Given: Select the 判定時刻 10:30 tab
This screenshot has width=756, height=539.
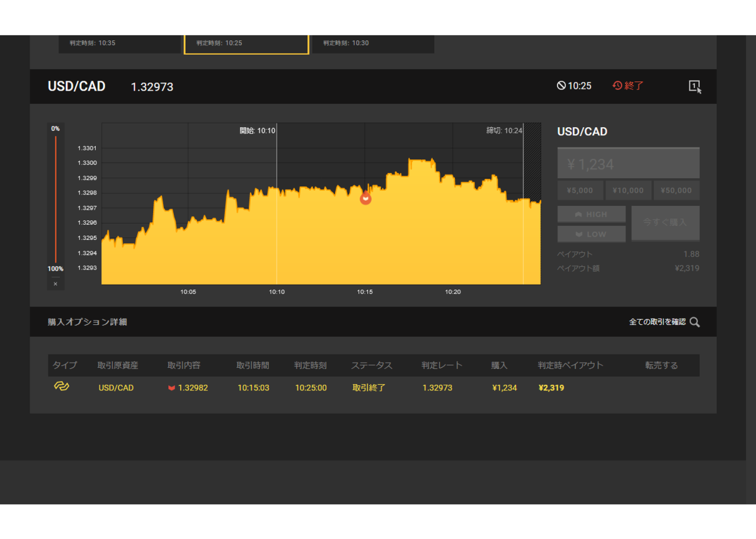Looking at the screenshot, I should point(373,43).
